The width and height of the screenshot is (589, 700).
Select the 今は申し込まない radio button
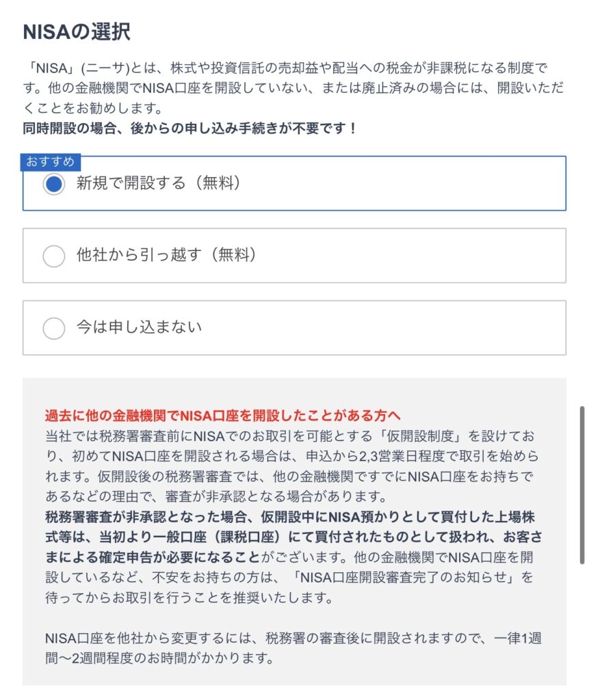coord(54,327)
